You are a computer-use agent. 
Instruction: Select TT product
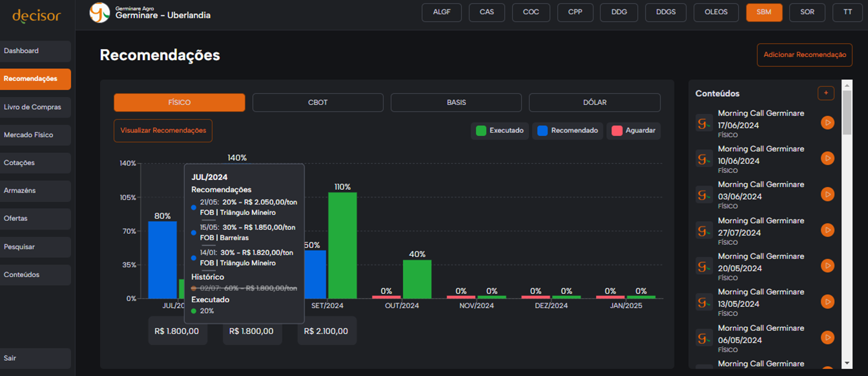click(x=848, y=12)
